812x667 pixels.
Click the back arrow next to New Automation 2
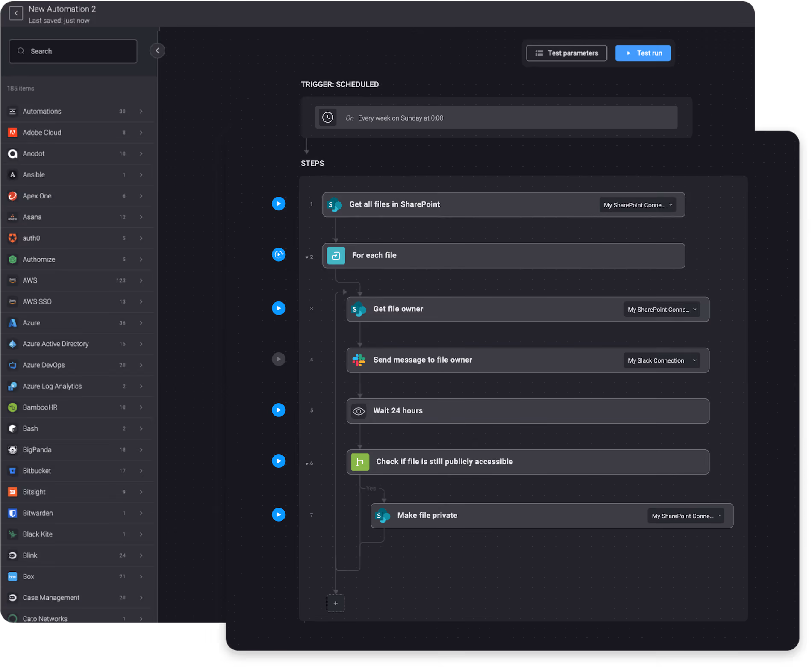(16, 13)
